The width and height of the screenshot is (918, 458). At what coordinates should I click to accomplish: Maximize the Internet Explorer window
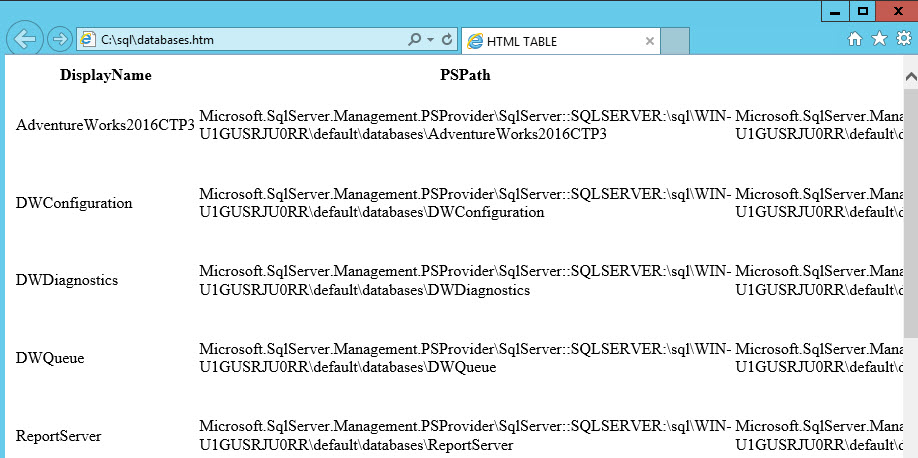(x=862, y=11)
